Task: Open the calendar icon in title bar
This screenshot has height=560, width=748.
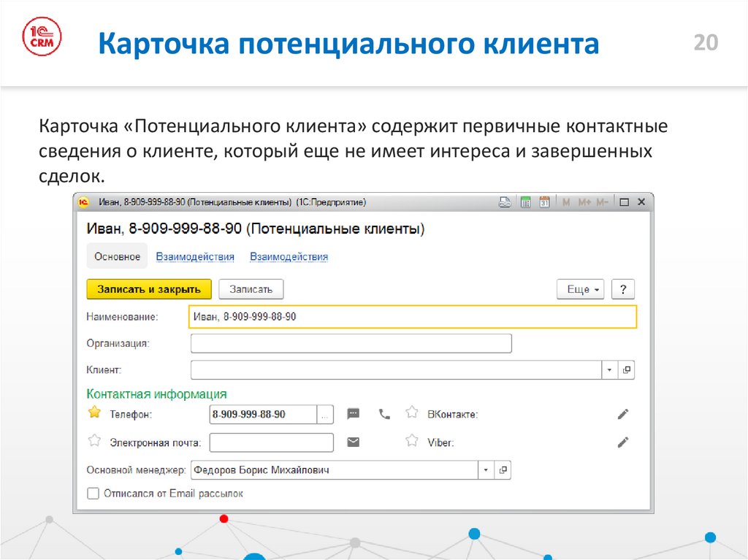Action: [x=543, y=202]
